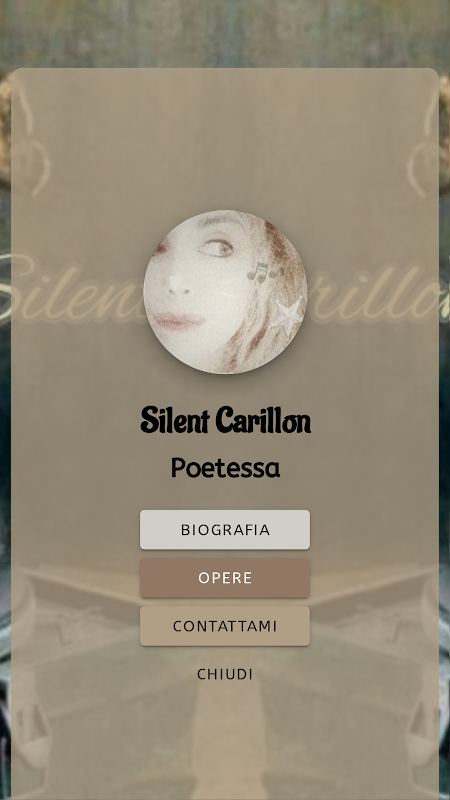This screenshot has width=450, height=800.
Task: Open the OPERE section
Action: point(225,578)
